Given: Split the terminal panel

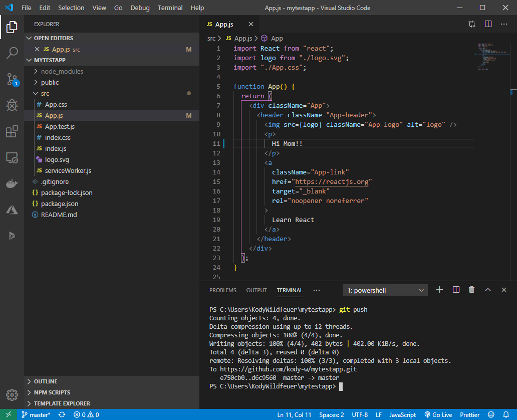Looking at the screenshot, I should click(456, 290).
